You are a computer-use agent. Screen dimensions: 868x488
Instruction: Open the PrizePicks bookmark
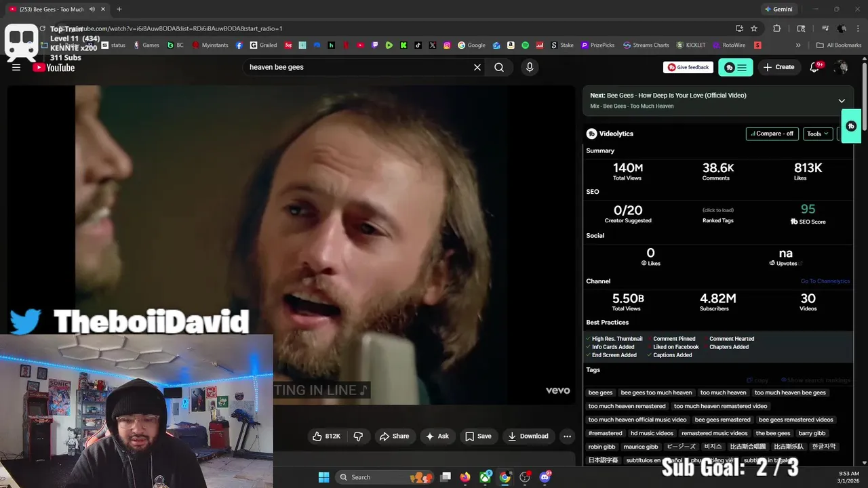(597, 45)
